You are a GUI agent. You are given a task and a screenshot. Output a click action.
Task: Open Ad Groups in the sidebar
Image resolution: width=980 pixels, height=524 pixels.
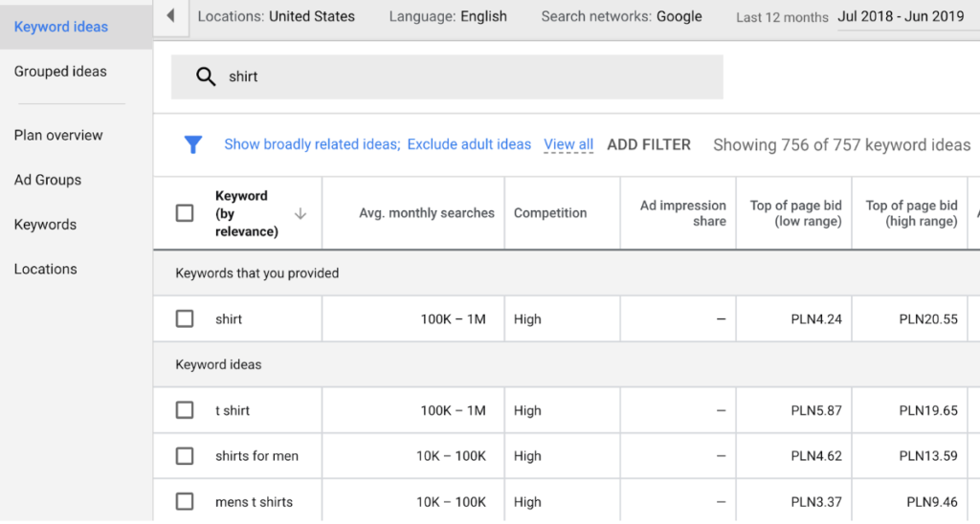(48, 180)
